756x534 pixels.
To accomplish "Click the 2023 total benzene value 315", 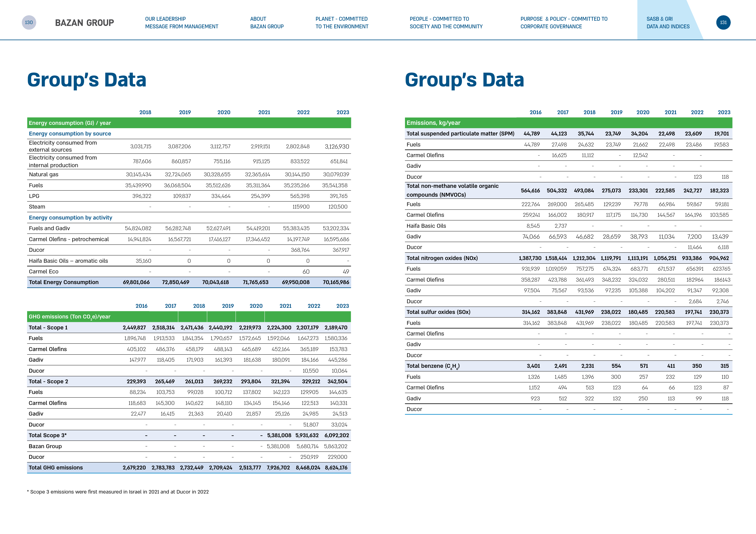I will point(724,366).
